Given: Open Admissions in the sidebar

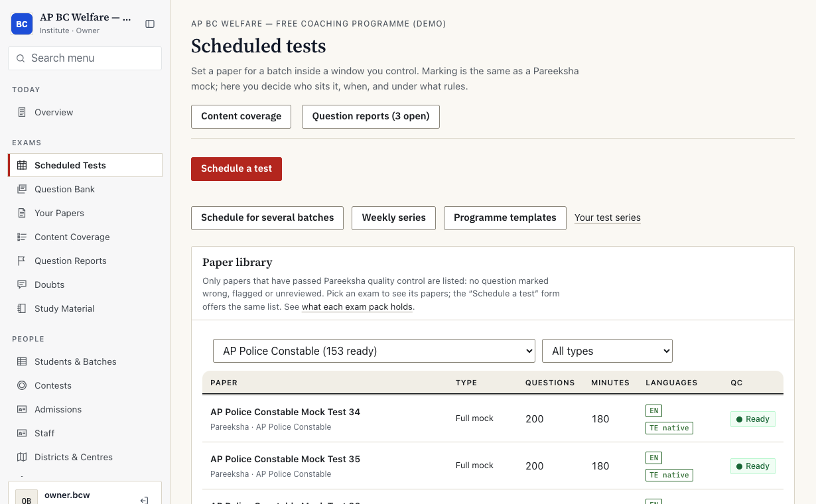Looking at the screenshot, I should click(85, 409).
